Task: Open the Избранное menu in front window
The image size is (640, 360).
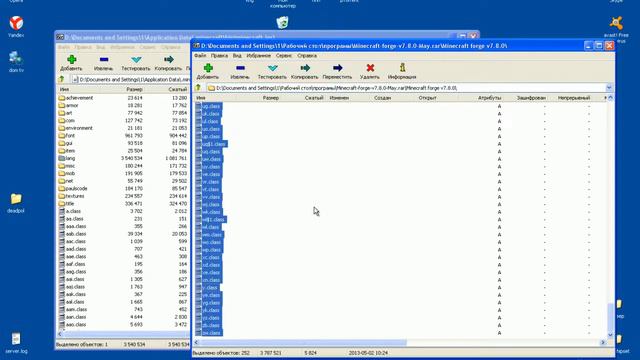Action: (x=258, y=56)
